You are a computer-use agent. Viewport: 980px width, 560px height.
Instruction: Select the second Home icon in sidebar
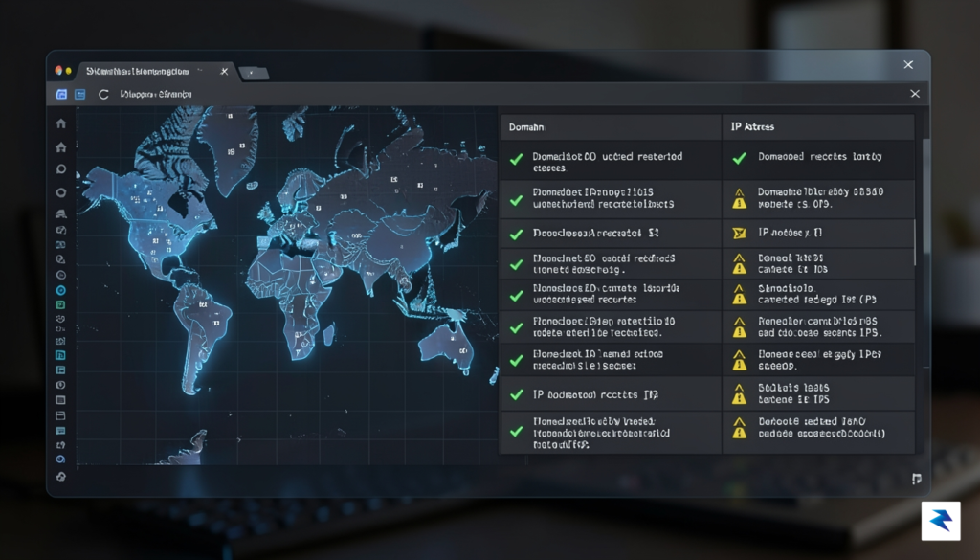pos(60,147)
